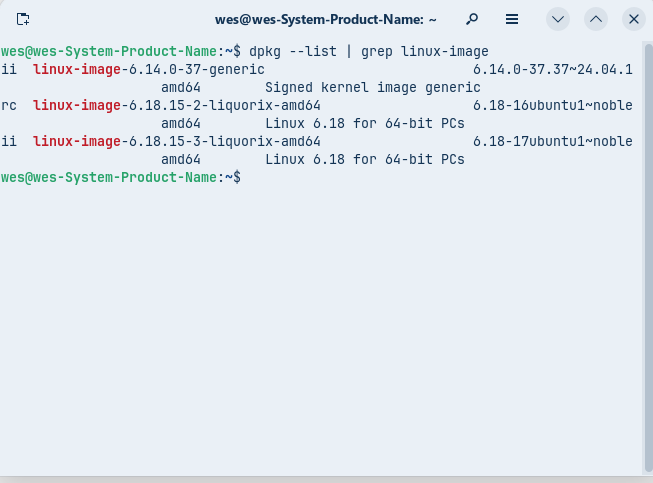Click version 6.18-16ubuntu1~noble text

pyautogui.click(x=552, y=105)
